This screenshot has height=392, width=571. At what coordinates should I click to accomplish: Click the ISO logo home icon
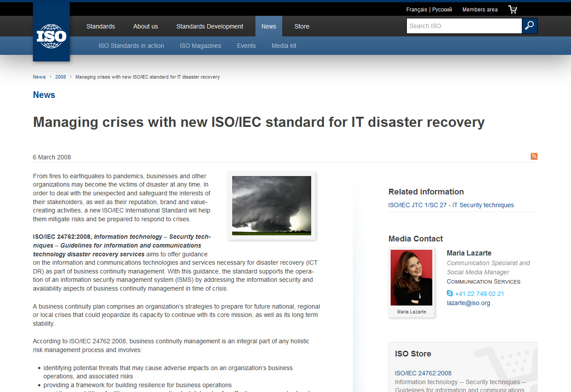pyautogui.click(x=51, y=32)
